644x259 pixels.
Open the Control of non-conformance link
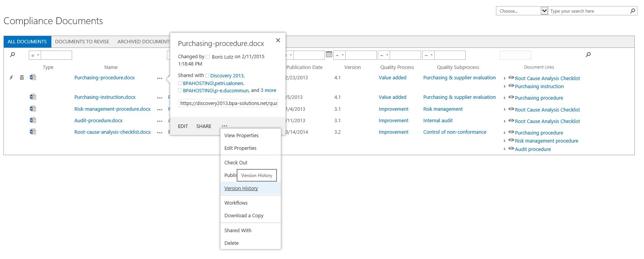[x=455, y=132]
